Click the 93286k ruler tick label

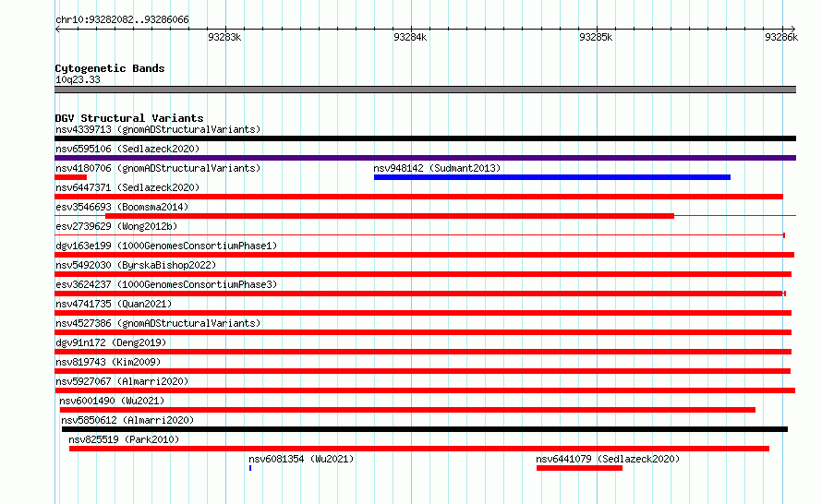(781, 37)
